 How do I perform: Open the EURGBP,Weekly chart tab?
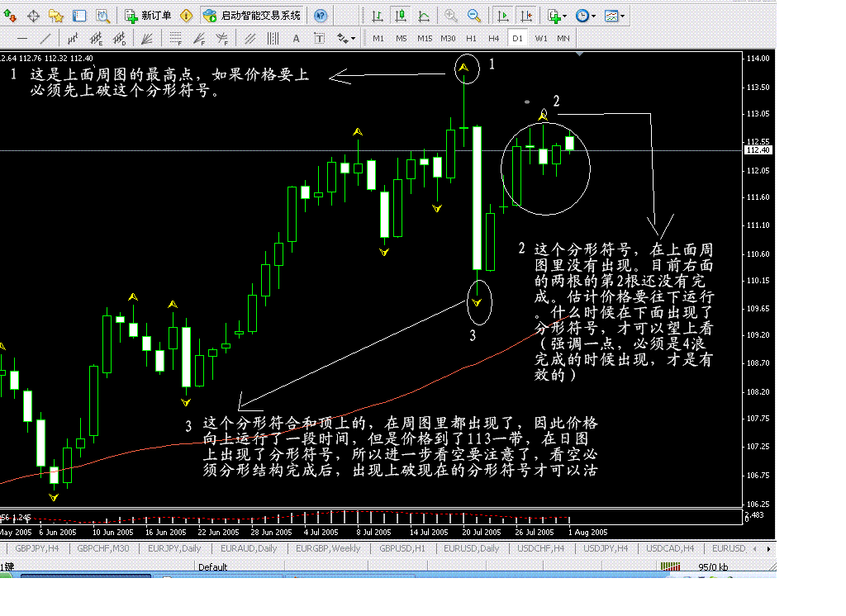(327, 548)
